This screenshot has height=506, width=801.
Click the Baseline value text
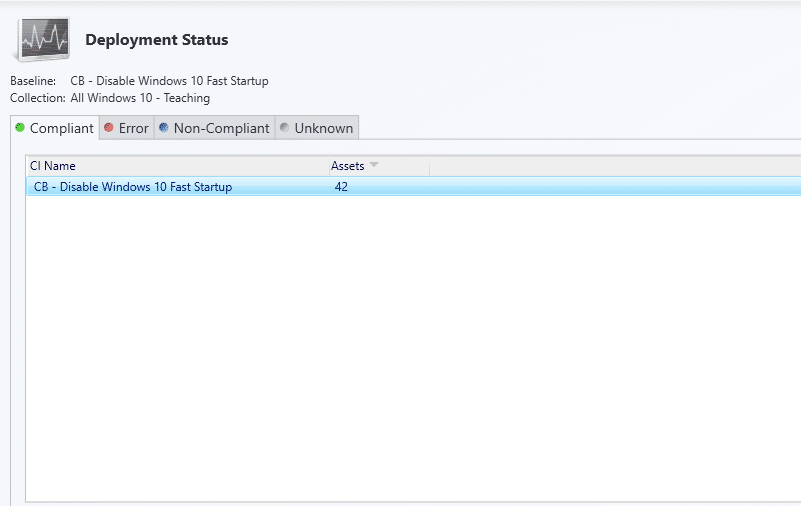coord(169,81)
